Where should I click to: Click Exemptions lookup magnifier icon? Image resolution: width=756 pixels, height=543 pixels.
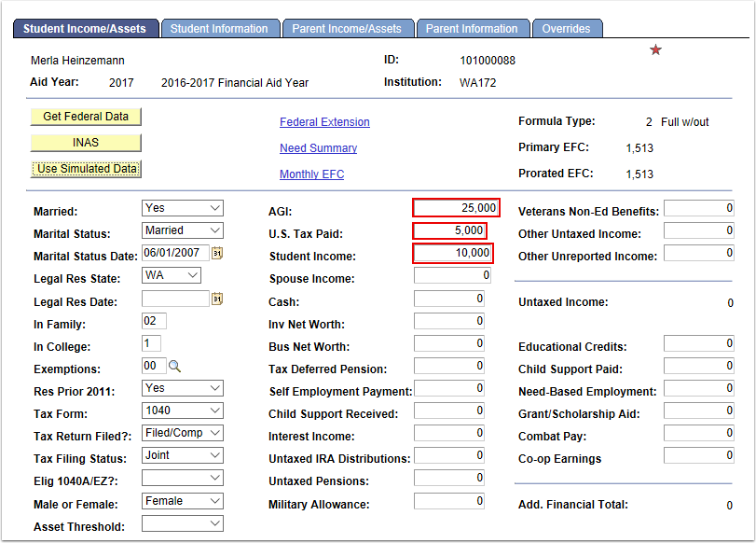coord(174,367)
